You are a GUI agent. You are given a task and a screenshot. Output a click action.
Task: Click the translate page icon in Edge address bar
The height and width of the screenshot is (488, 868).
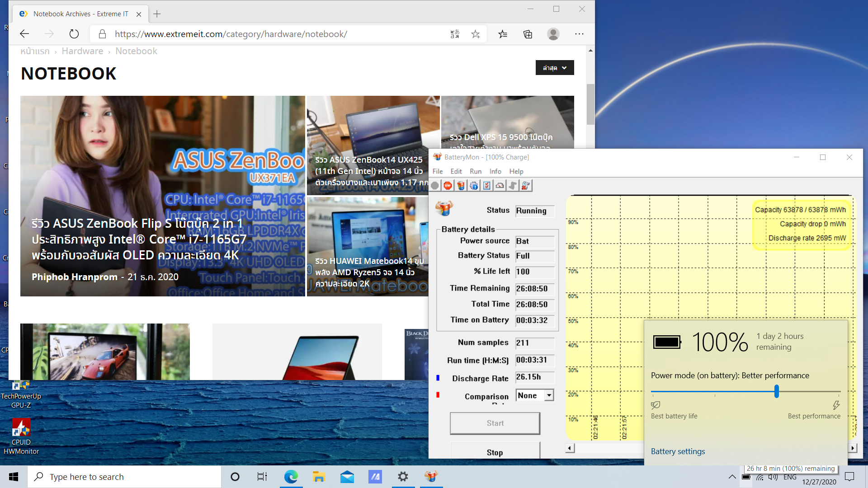[455, 34]
